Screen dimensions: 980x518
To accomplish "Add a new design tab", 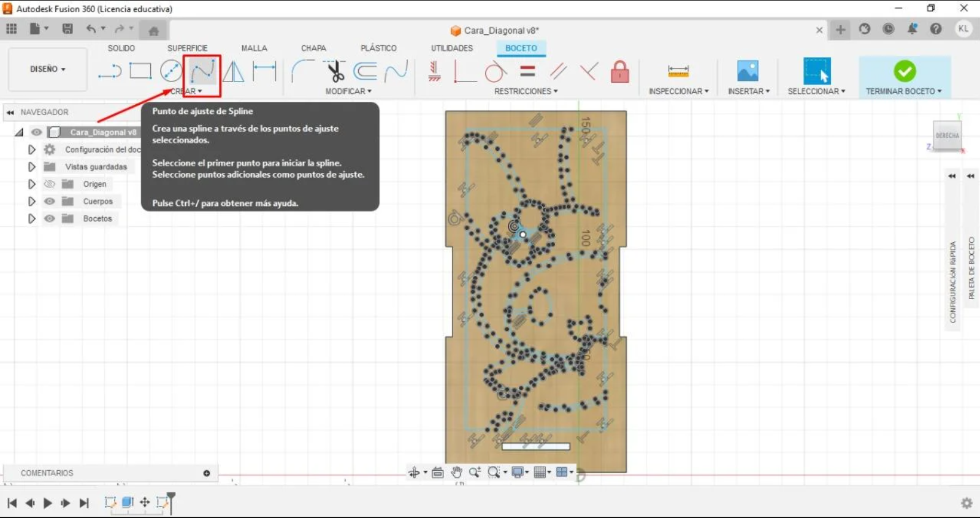I will coord(840,29).
